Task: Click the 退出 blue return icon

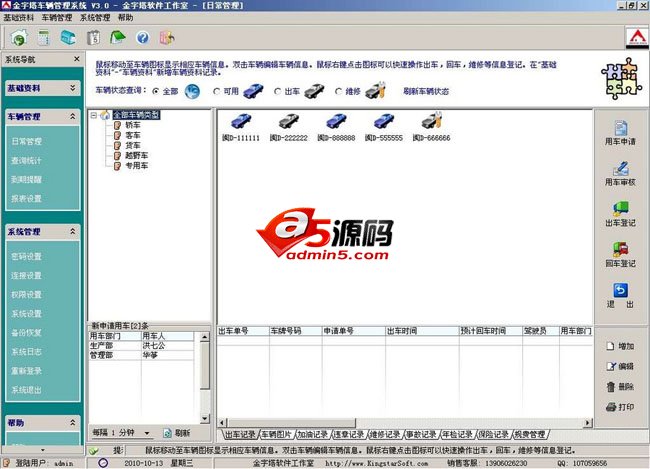Action: (x=621, y=290)
